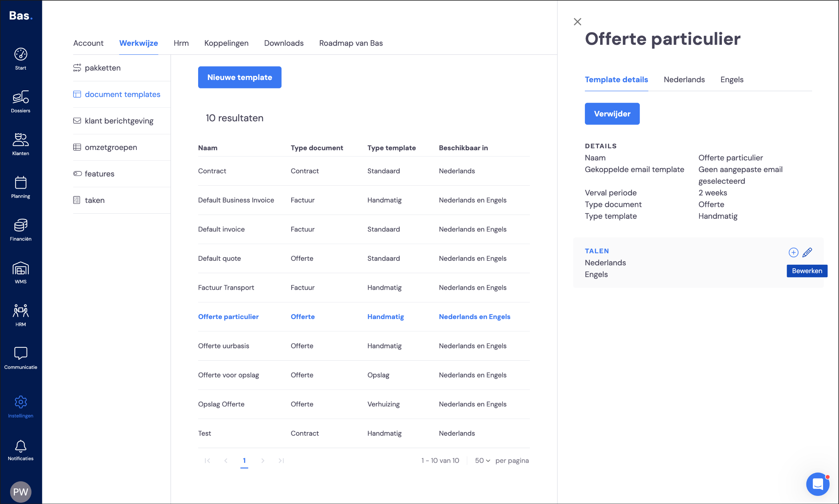Open Default quote template row
Viewport: 839px width, 504px height.
click(x=364, y=259)
